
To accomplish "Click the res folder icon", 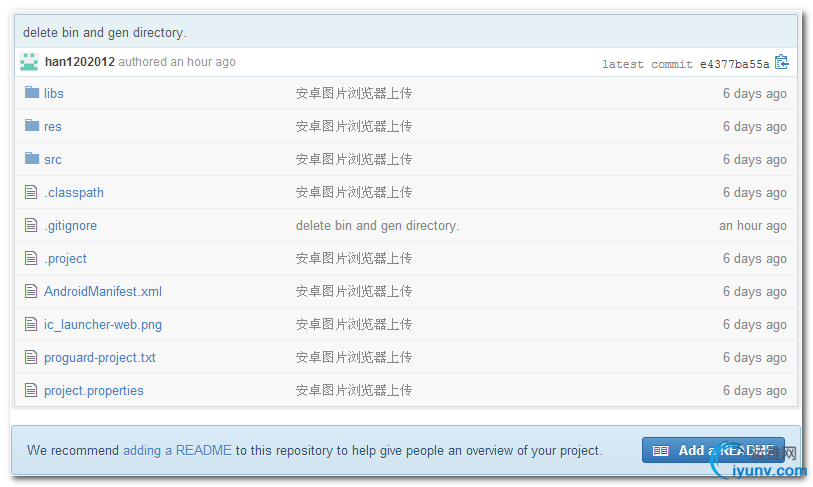I will (x=32, y=125).
